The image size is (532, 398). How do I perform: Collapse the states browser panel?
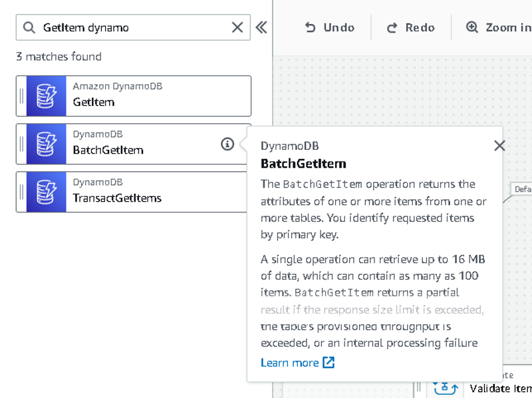[x=261, y=27]
